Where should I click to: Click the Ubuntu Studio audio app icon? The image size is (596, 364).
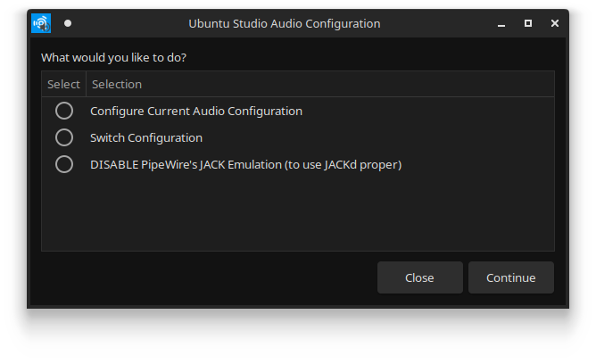click(x=41, y=23)
